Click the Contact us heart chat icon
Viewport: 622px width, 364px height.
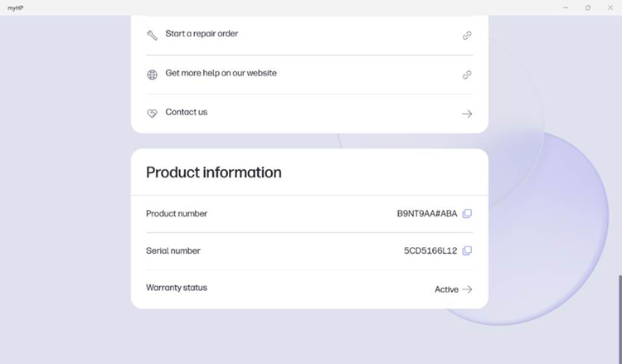coord(152,114)
